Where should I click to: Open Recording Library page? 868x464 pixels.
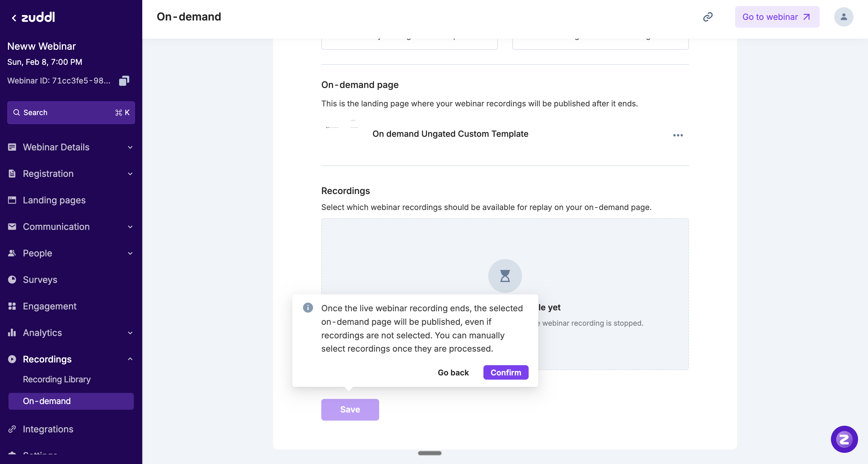pos(57,379)
